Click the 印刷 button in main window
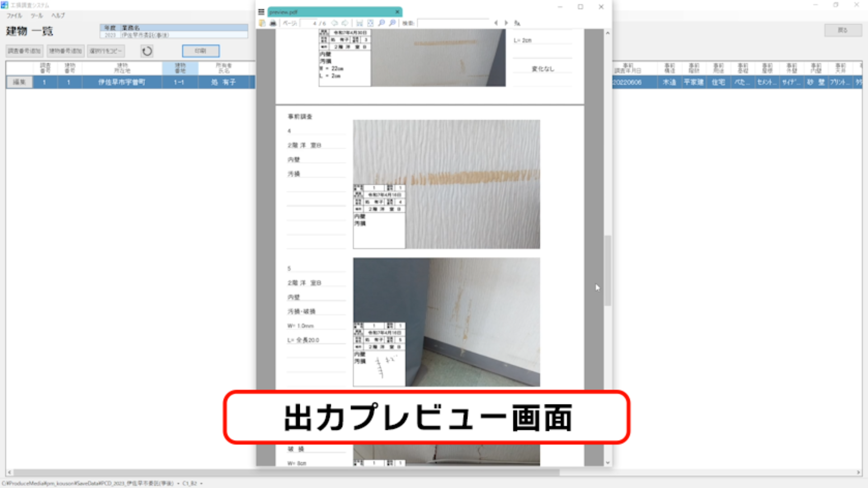The width and height of the screenshot is (868, 488). pyautogui.click(x=201, y=51)
